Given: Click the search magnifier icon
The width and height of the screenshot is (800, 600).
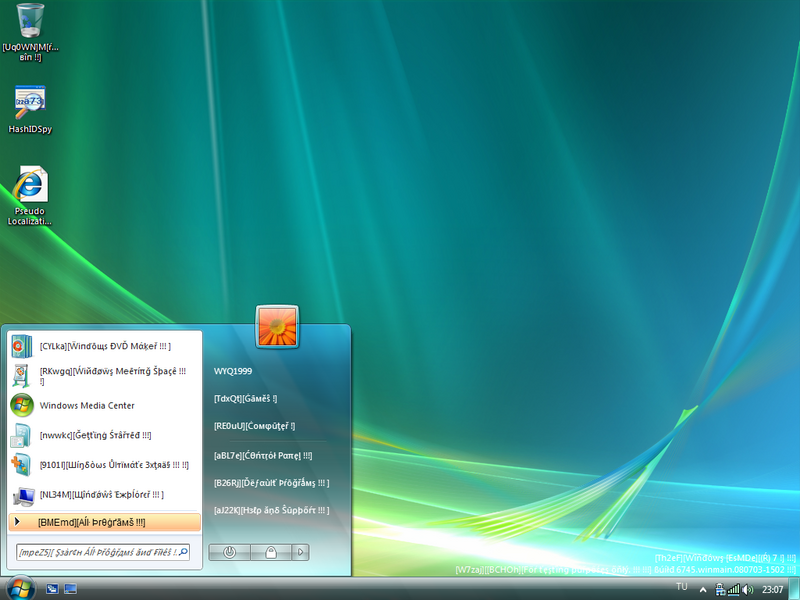Looking at the screenshot, I should tap(184, 552).
